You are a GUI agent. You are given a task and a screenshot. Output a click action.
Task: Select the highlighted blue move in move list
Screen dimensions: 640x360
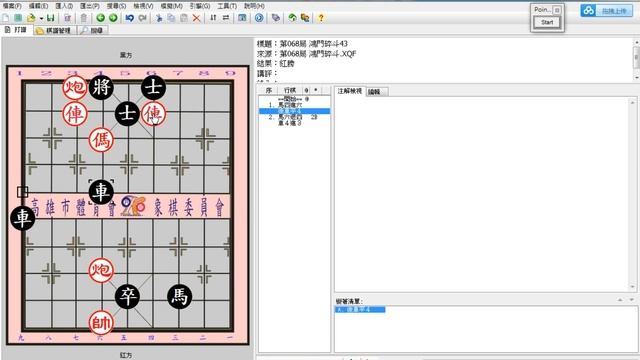point(294,111)
